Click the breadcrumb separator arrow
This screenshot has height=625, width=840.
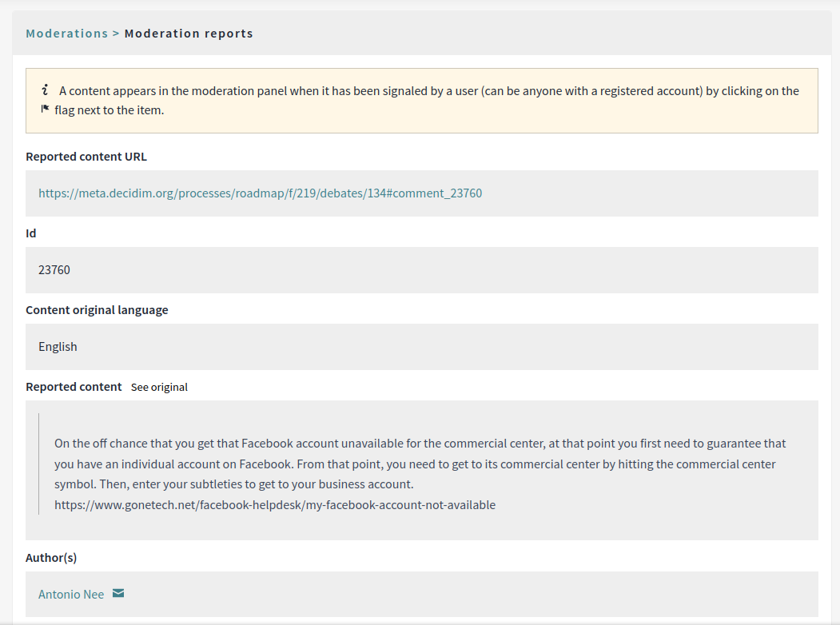(116, 34)
